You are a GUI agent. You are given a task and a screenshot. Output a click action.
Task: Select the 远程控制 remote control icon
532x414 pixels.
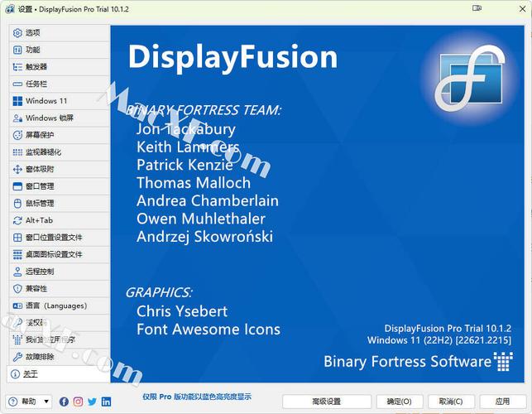tap(17, 272)
